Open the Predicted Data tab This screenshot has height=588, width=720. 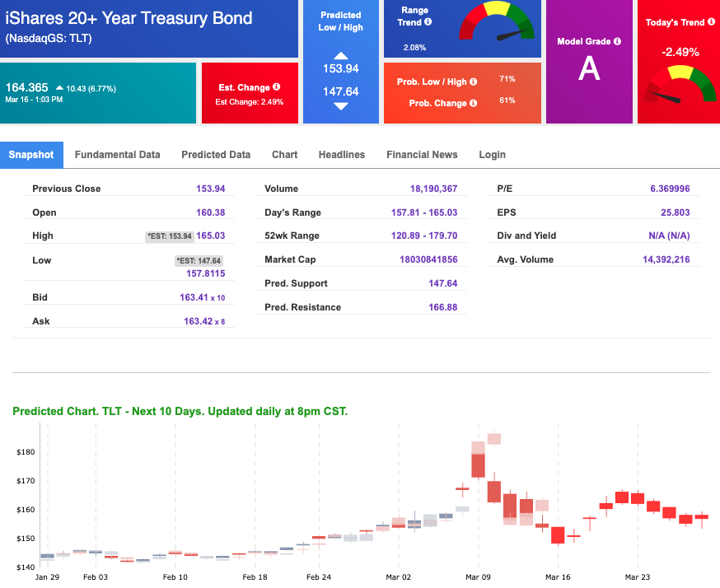click(x=216, y=155)
